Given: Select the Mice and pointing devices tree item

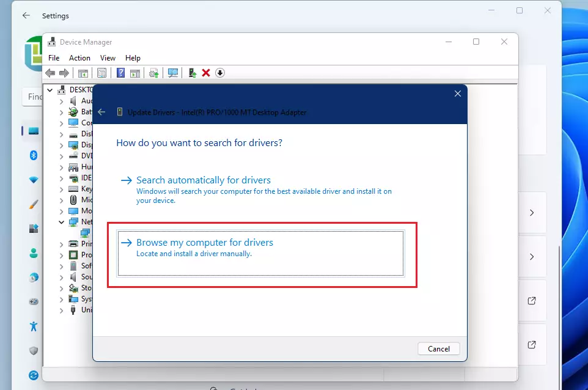Looking at the screenshot, I should tap(81, 200).
